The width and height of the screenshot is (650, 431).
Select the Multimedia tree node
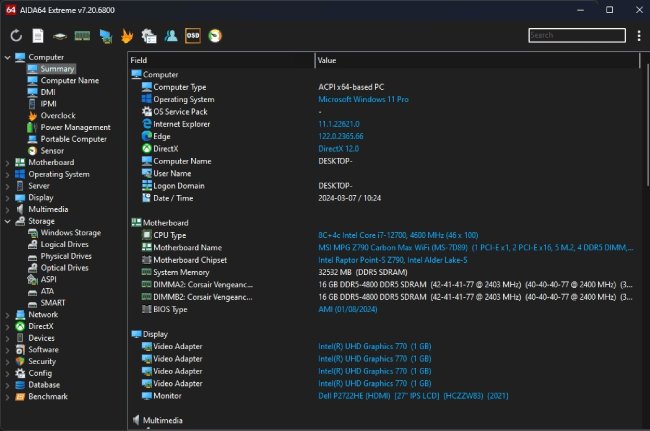pos(48,209)
